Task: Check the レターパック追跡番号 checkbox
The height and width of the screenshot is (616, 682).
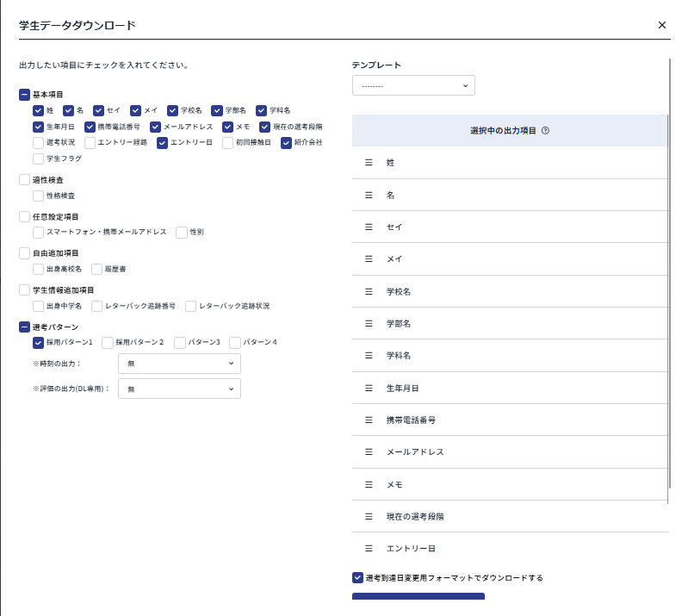Action: [x=96, y=306]
